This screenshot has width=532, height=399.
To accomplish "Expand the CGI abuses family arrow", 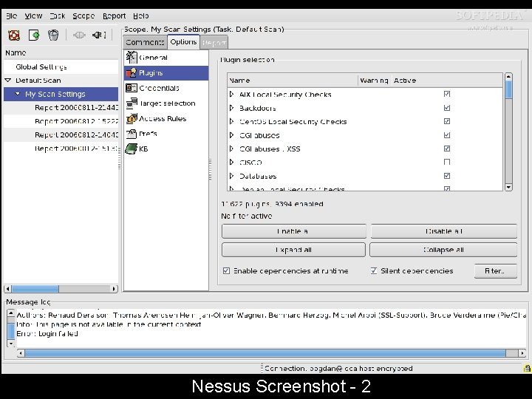I will coord(232,135).
